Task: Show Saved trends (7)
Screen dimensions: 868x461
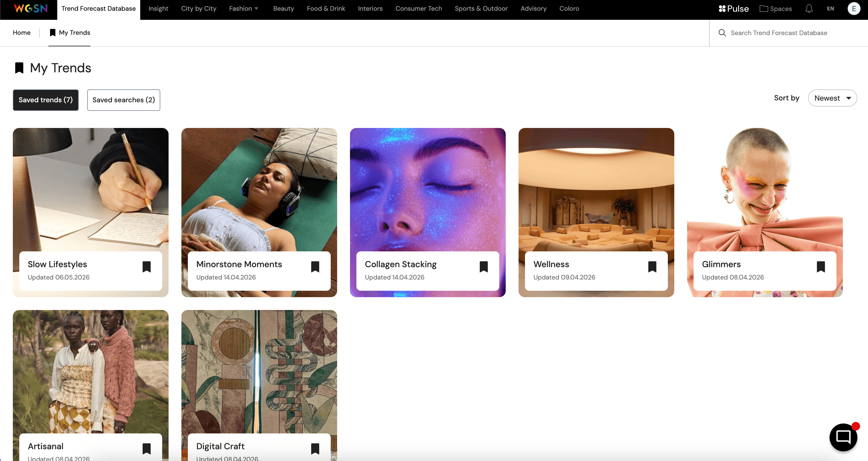Action: click(45, 100)
